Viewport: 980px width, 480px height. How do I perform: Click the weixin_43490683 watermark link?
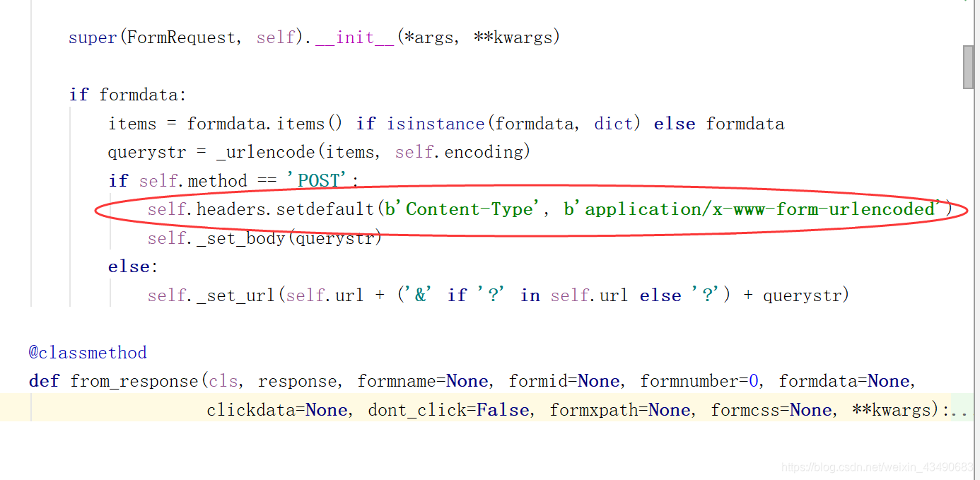pyautogui.click(x=877, y=467)
